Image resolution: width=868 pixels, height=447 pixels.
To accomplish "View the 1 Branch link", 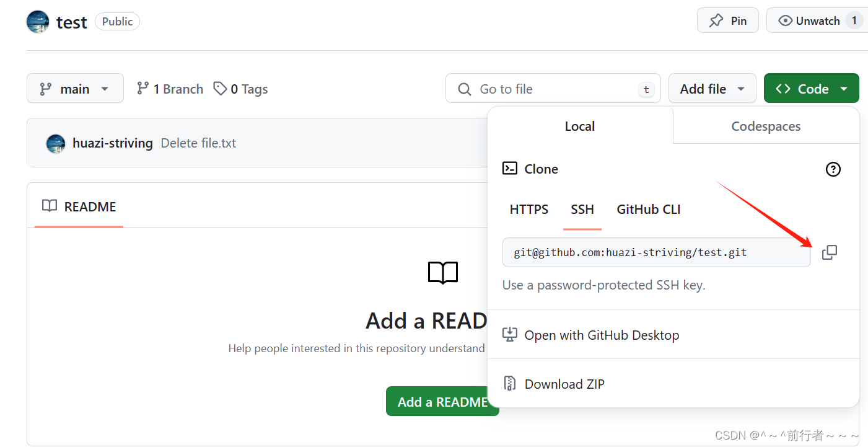I will [170, 89].
